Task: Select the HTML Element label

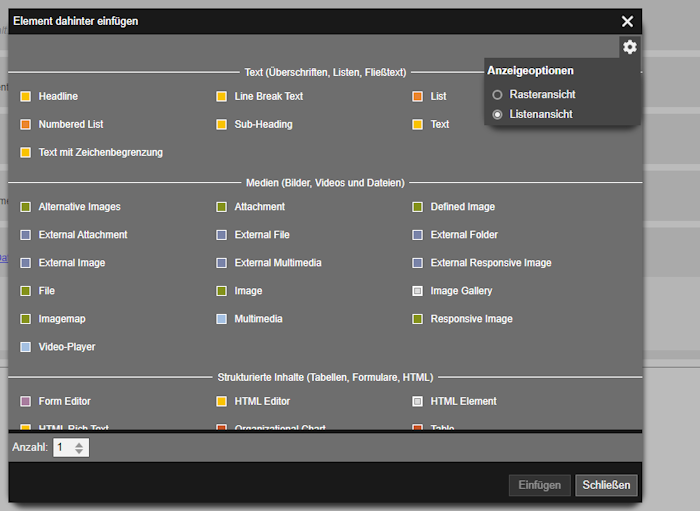Action: coord(463,402)
